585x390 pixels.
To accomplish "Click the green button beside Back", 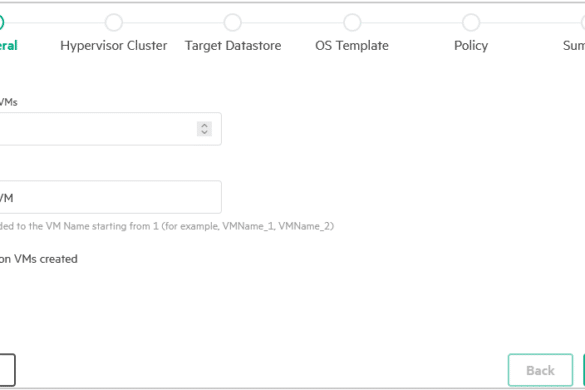I will click(584, 370).
